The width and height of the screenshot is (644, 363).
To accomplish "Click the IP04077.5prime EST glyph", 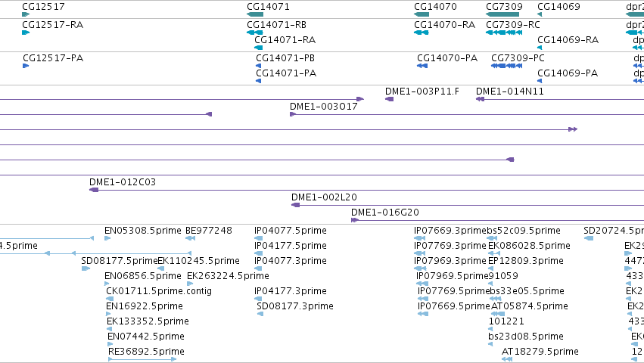I will 258,238.
